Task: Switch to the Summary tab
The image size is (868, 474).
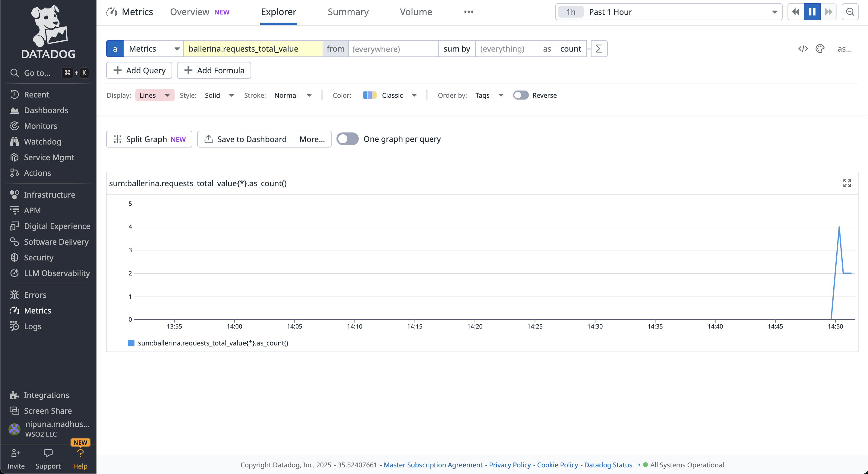Action: 348,12
